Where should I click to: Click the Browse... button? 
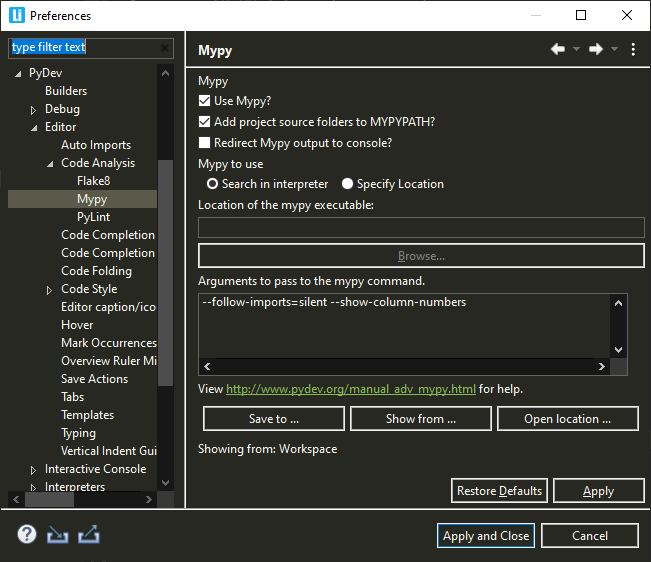(x=421, y=256)
